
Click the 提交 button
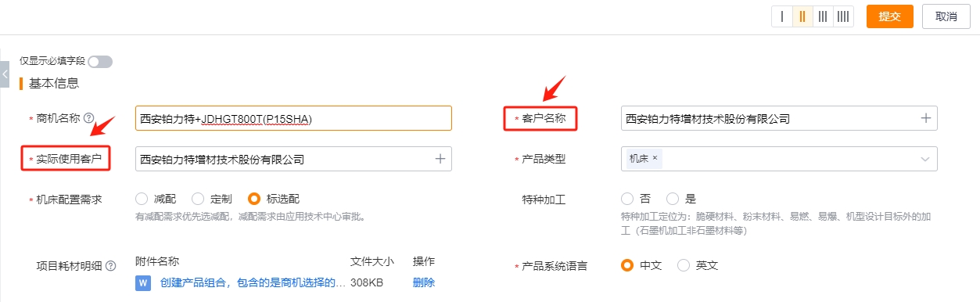[x=890, y=16]
